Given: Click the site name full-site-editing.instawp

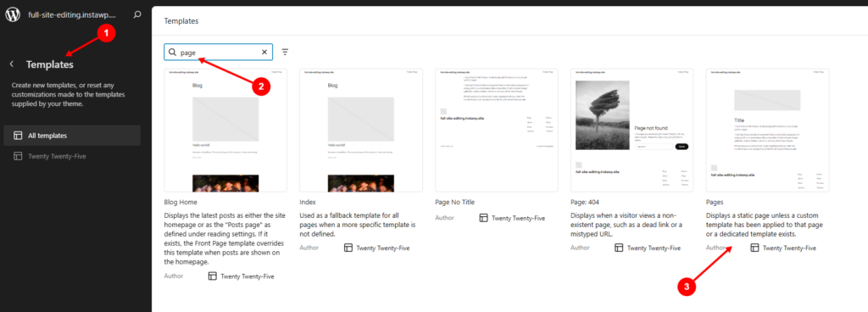Looking at the screenshot, I should [x=73, y=15].
